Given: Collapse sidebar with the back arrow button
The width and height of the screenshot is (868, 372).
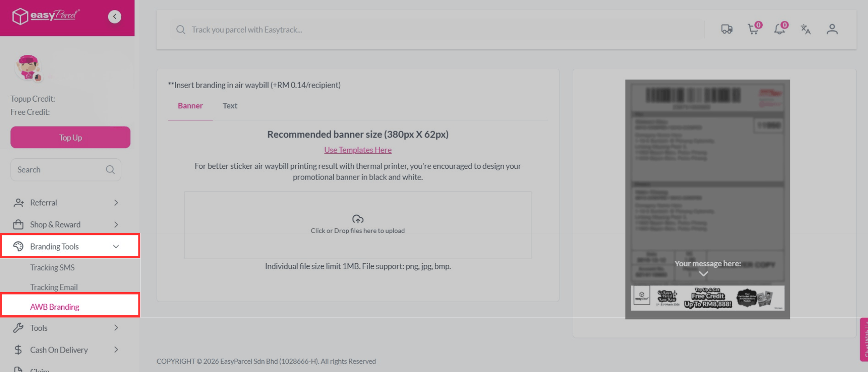Looking at the screenshot, I should point(114,17).
